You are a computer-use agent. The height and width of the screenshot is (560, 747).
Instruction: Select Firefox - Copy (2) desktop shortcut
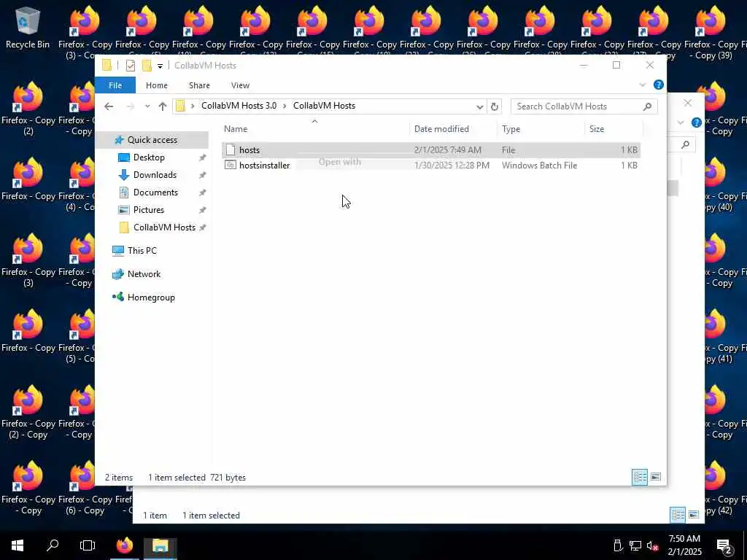(28, 109)
